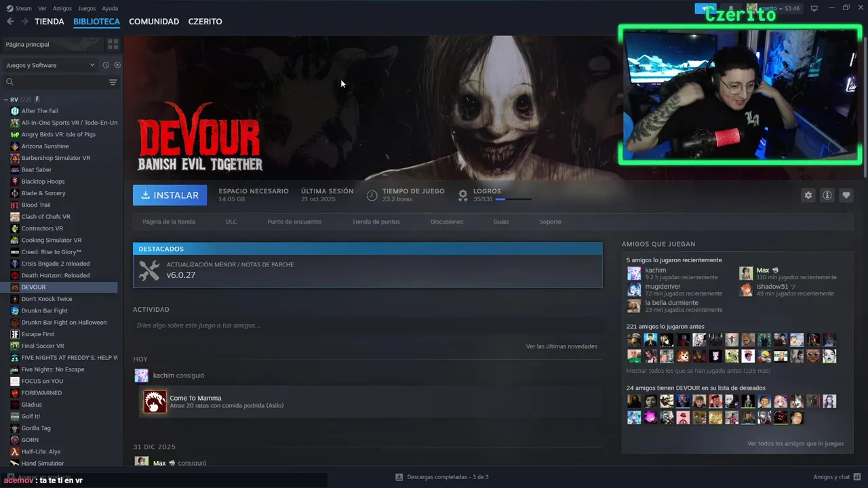The image size is (868, 488).
Task: Click the achievements gear icon beside LOGROS
Action: click(x=462, y=195)
